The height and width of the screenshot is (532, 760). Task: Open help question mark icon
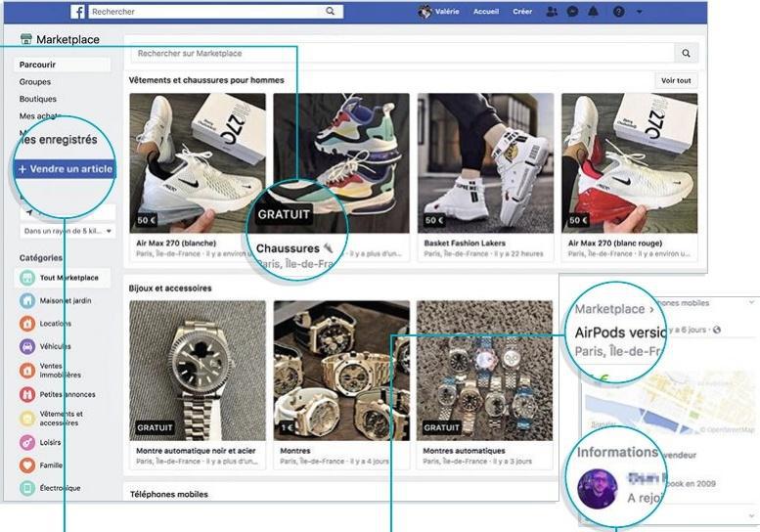(x=618, y=12)
